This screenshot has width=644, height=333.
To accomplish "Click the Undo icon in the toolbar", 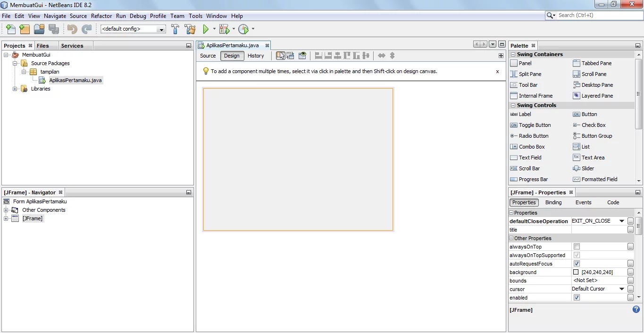I will click(72, 29).
